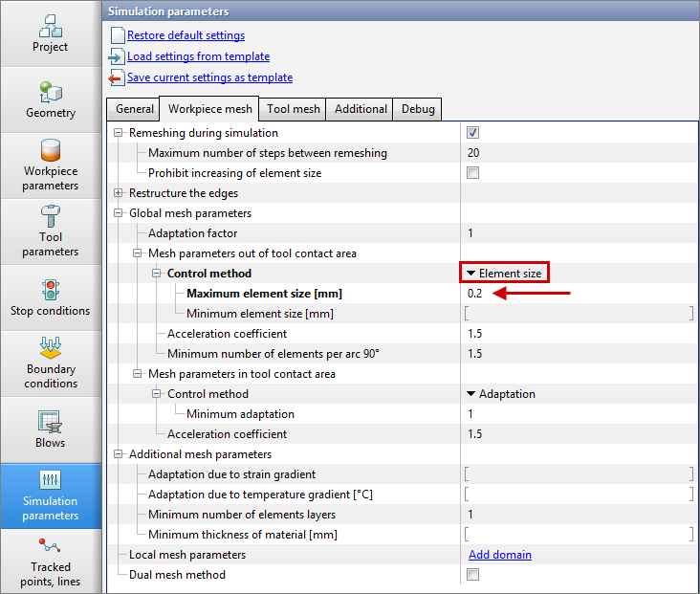Open Workpiece parameters icon

(x=50, y=151)
